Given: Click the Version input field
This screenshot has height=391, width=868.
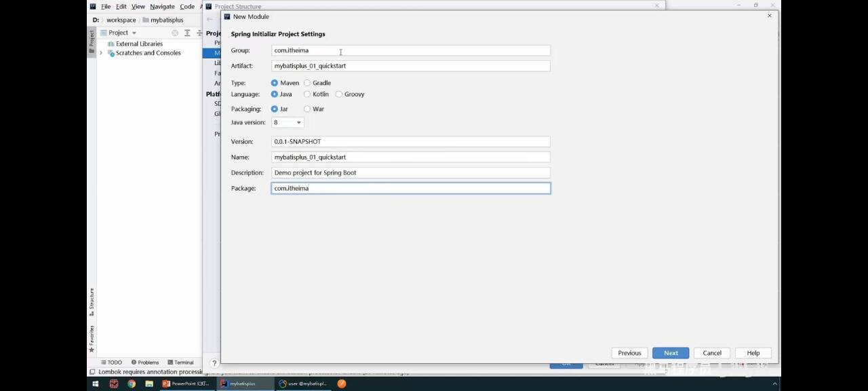Looking at the screenshot, I should 410,141.
